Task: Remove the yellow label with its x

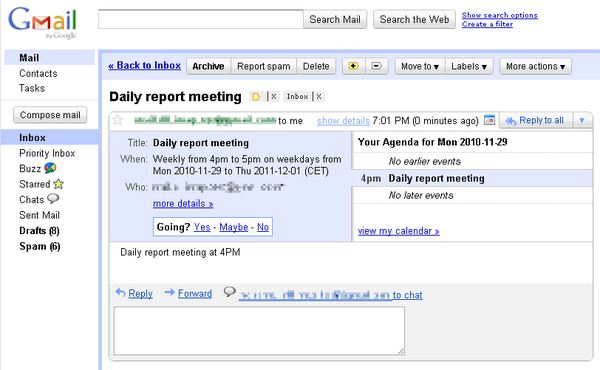Action: click(274, 97)
